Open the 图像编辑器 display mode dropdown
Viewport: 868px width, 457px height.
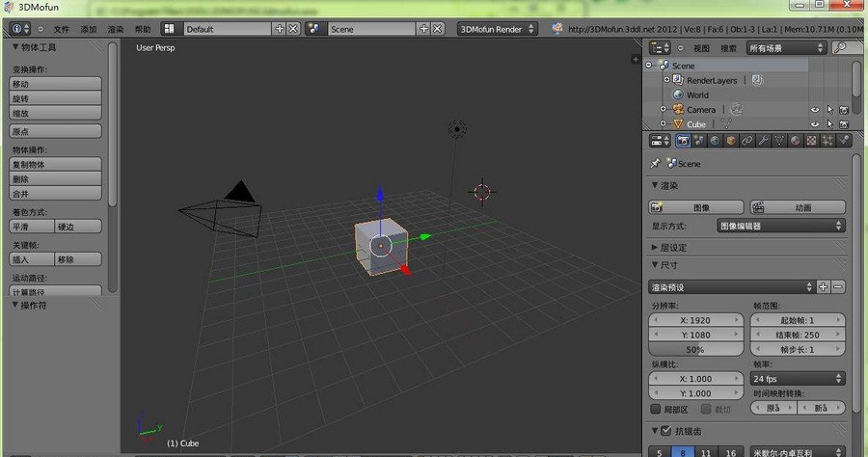[x=780, y=226]
